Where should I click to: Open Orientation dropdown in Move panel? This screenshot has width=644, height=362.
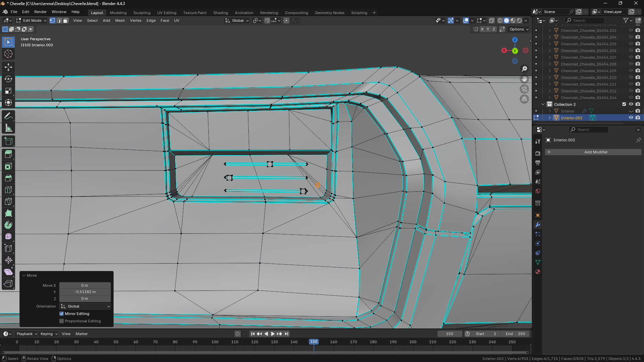[85, 306]
